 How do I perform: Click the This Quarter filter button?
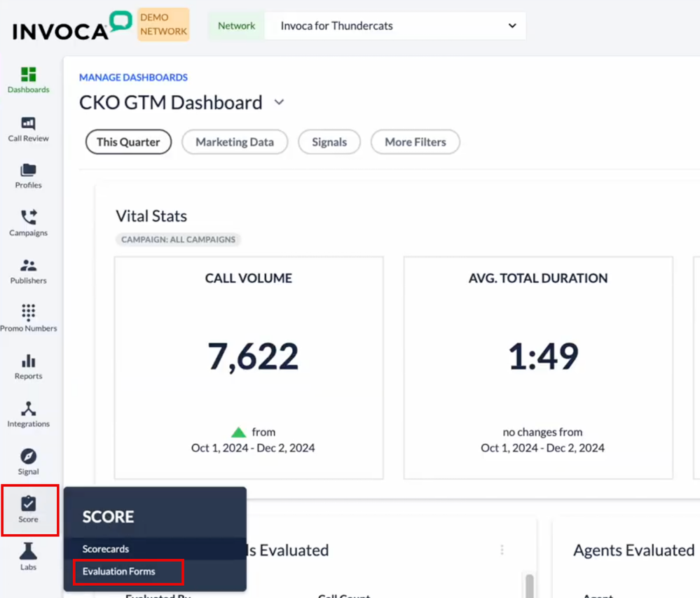128,141
